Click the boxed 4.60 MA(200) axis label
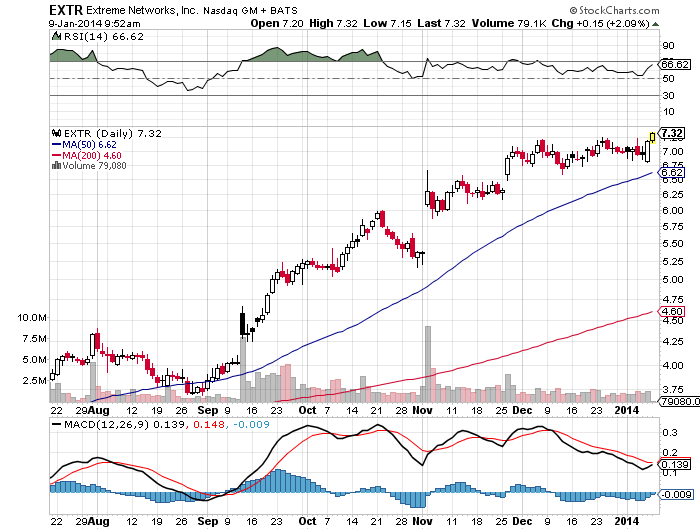 (672, 311)
